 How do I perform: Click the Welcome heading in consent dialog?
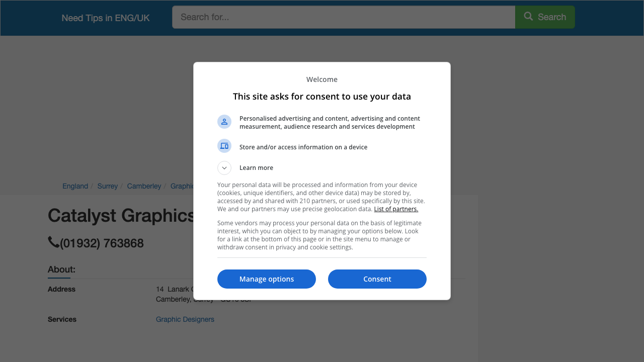coord(322,79)
